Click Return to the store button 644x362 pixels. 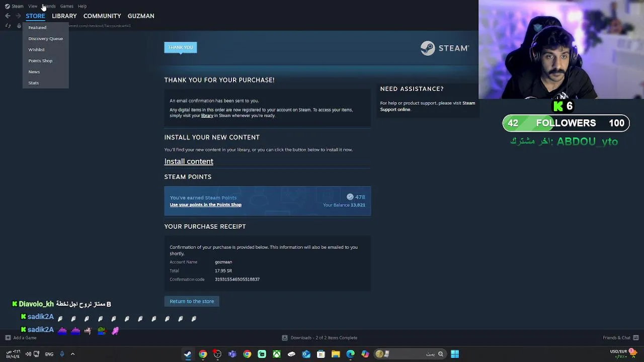pyautogui.click(x=192, y=301)
